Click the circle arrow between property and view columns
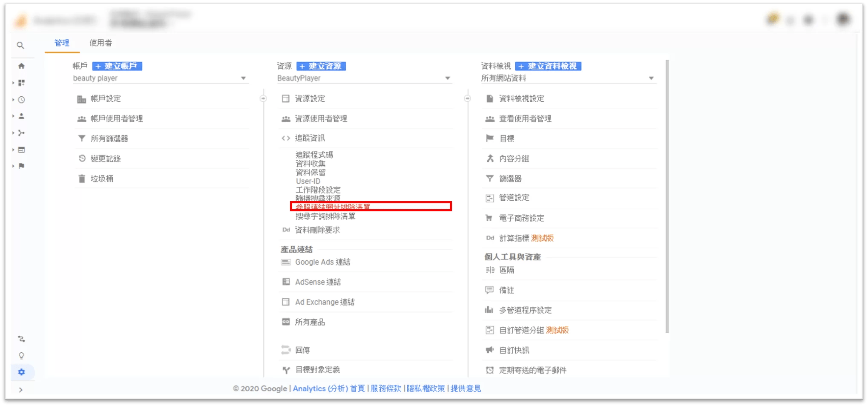This screenshot has width=868, height=406. pos(467,98)
